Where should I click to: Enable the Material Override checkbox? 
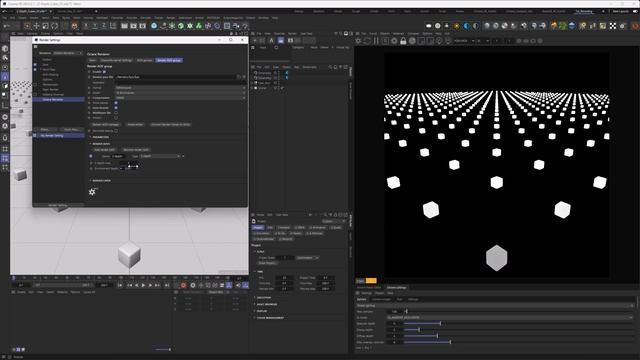pyautogui.click(x=35, y=94)
